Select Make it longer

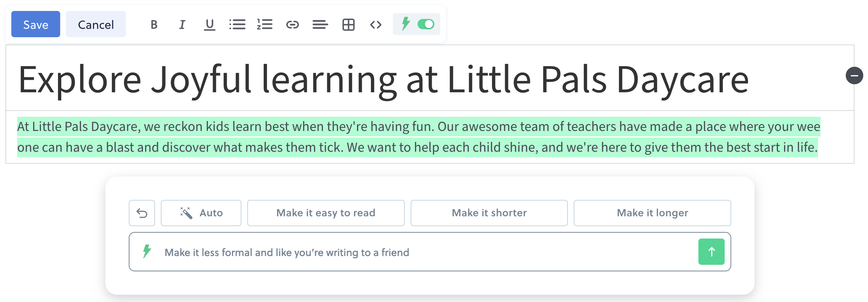click(652, 213)
